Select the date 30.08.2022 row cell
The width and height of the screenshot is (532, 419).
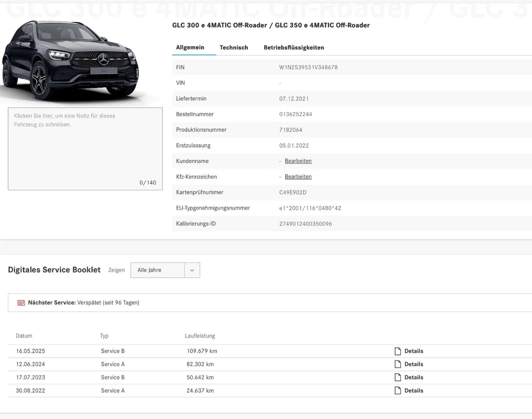(30, 391)
